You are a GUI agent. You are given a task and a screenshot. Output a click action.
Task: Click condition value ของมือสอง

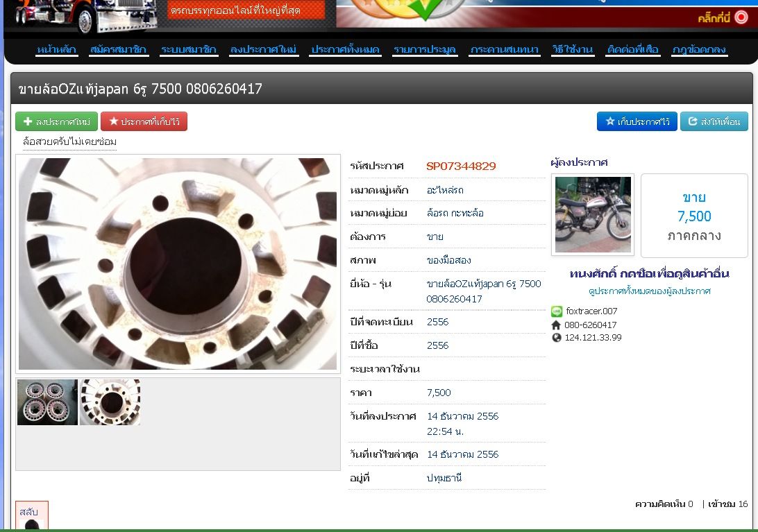[x=448, y=260]
